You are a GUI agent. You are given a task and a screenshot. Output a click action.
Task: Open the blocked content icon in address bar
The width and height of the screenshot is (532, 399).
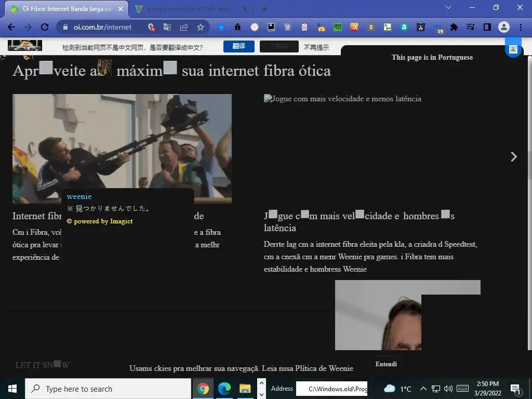point(151,27)
